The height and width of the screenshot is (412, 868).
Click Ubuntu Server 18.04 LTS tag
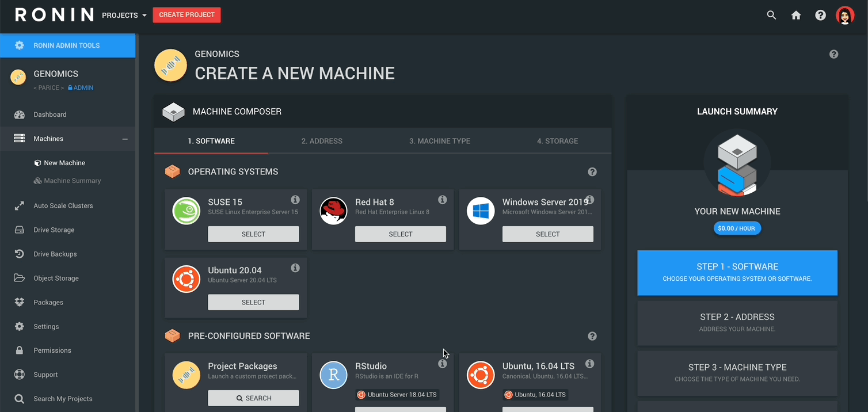coord(397,395)
